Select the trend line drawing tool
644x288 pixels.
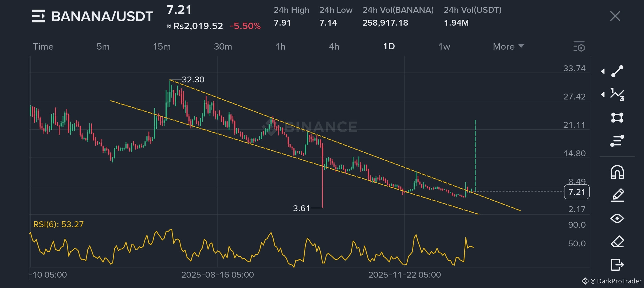pyautogui.click(x=617, y=71)
